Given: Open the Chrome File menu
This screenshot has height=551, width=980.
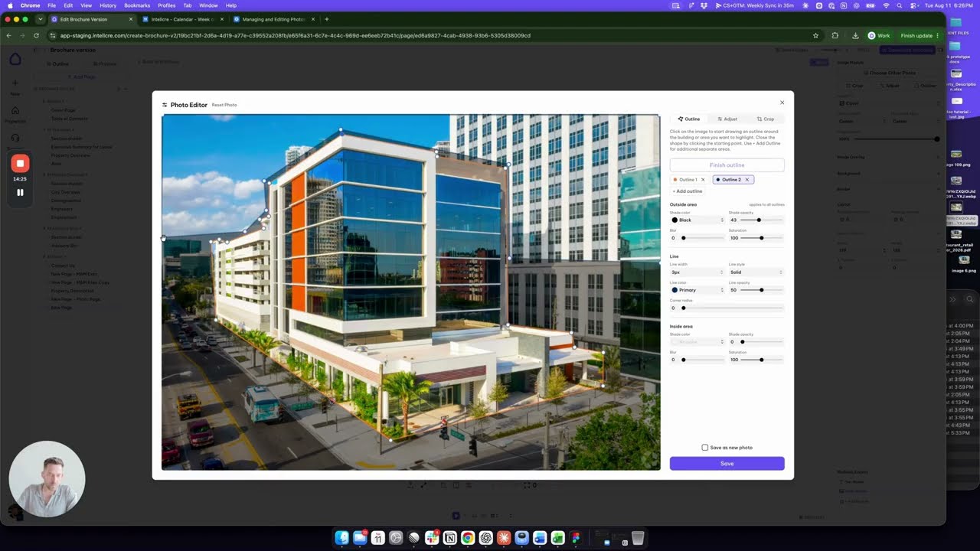Looking at the screenshot, I should (x=51, y=5).
